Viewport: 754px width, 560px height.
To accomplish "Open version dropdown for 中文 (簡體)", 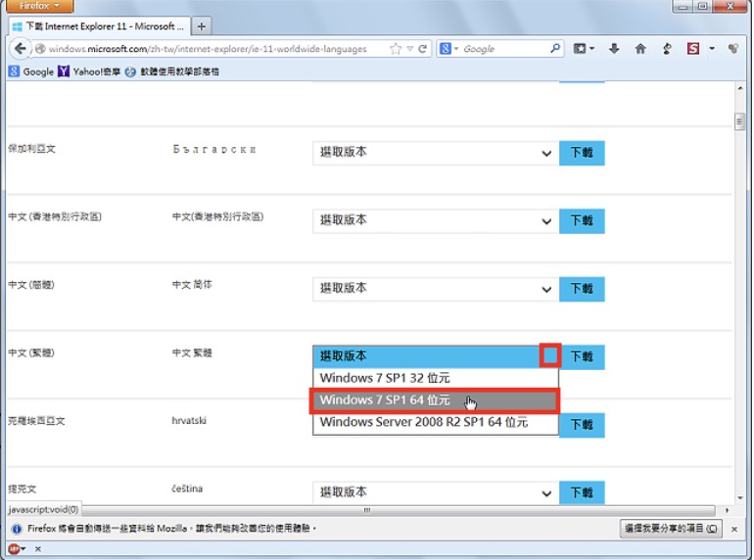I will 436,289.
